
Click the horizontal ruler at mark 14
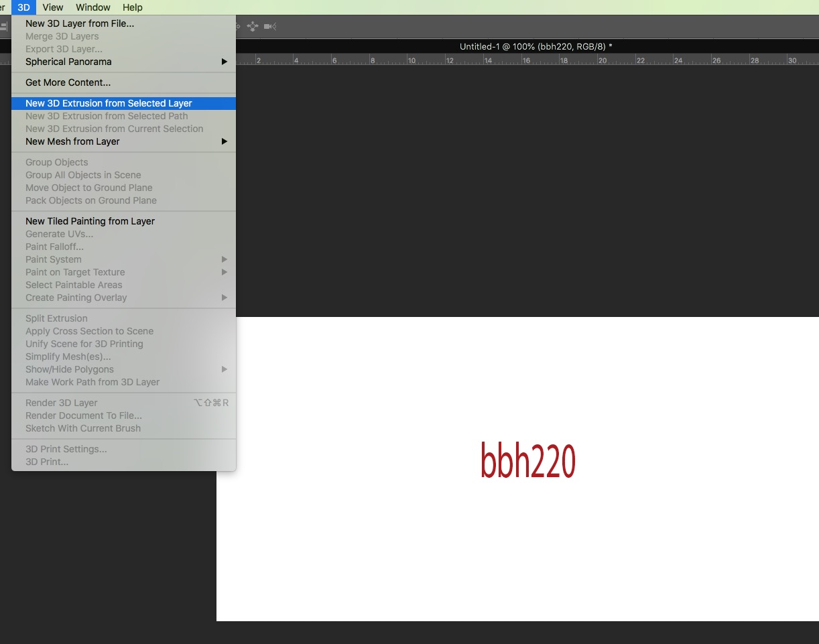click(x=488, y=60)
